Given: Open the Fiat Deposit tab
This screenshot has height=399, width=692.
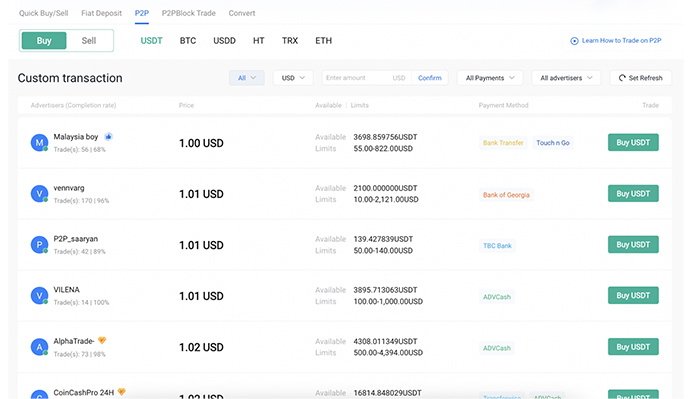Looking at the screenshot, I should [102, 13].
